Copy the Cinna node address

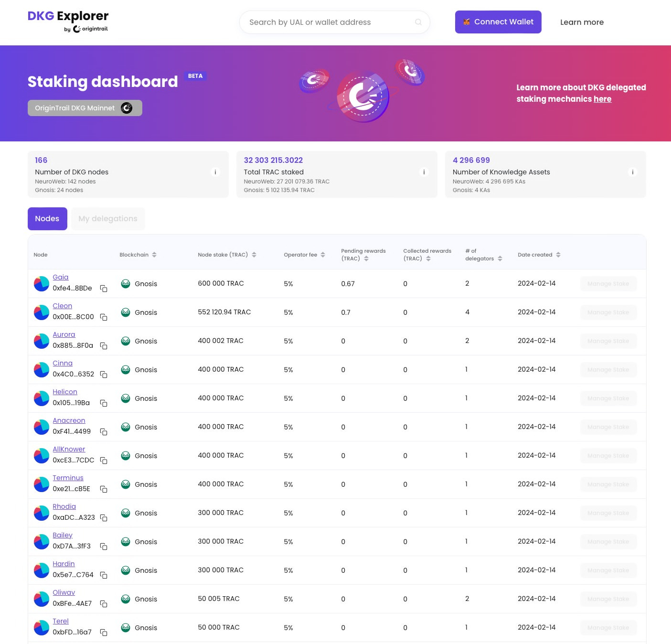pyautogui.click(x=104, y=375)
